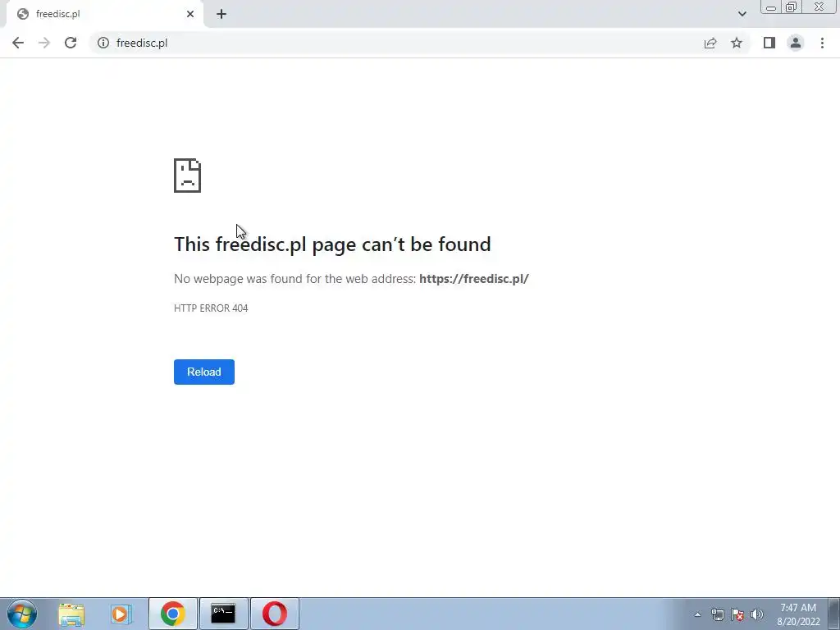Click the page can't be found heading
This screenshot has height=630, width=840.
[332, 244]
